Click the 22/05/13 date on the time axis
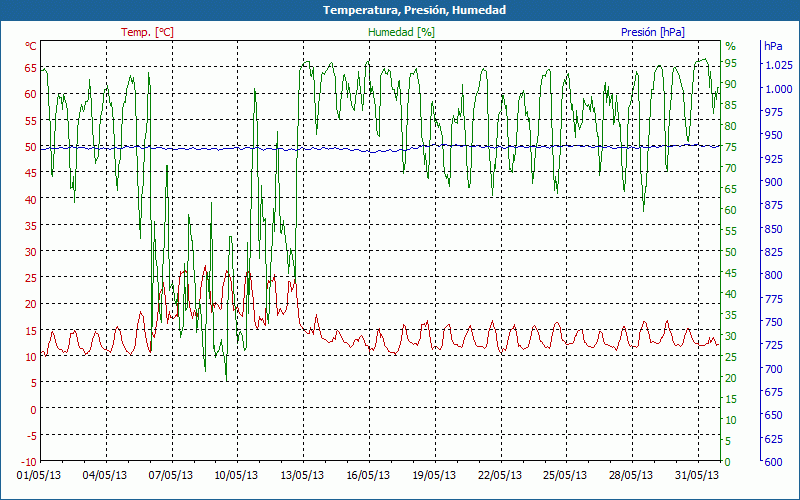This screenshot has width=800, height=500. tap(499, 475)
